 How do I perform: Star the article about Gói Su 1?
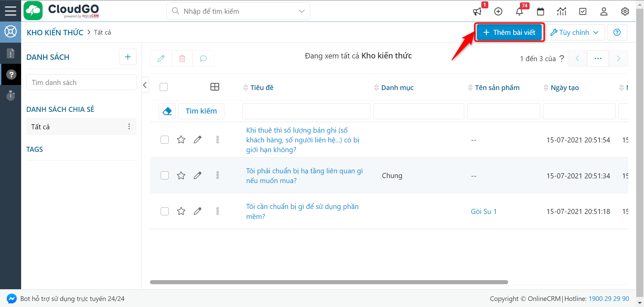tap(181, 211)
